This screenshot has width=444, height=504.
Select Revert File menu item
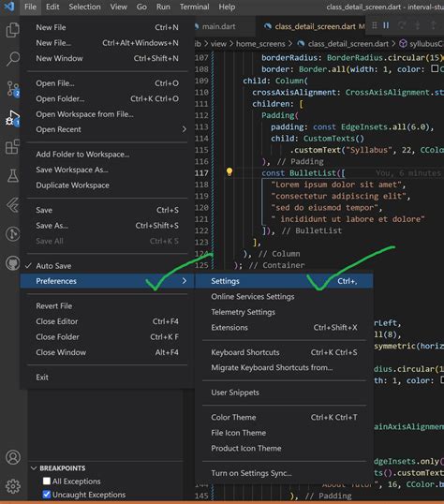click(x=108, y=306)
